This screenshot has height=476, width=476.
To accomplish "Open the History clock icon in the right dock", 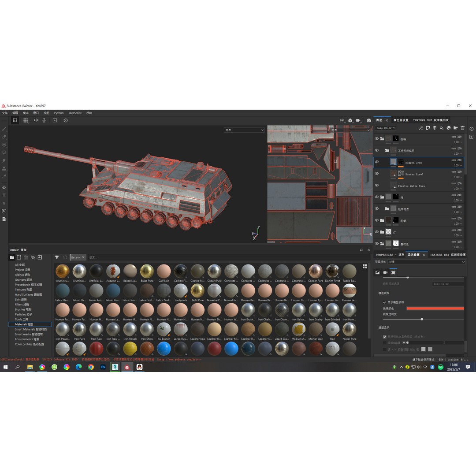I will pyautogui.click(x=472, y=129).
